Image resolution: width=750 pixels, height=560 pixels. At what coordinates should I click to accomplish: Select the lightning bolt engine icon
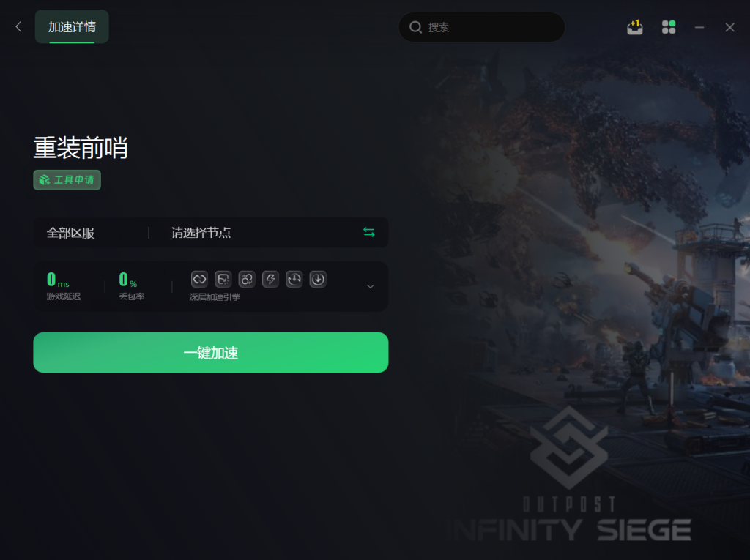pos(270,280)
